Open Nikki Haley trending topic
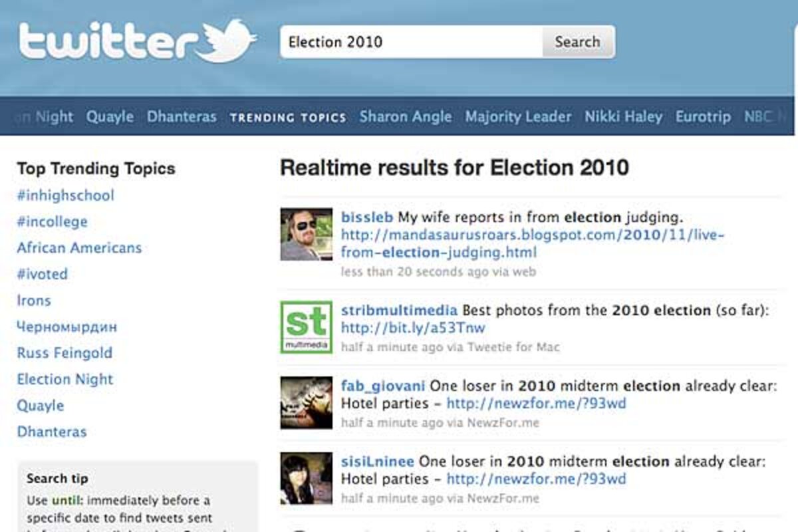The image size is (798, 532). coord(623,117)
